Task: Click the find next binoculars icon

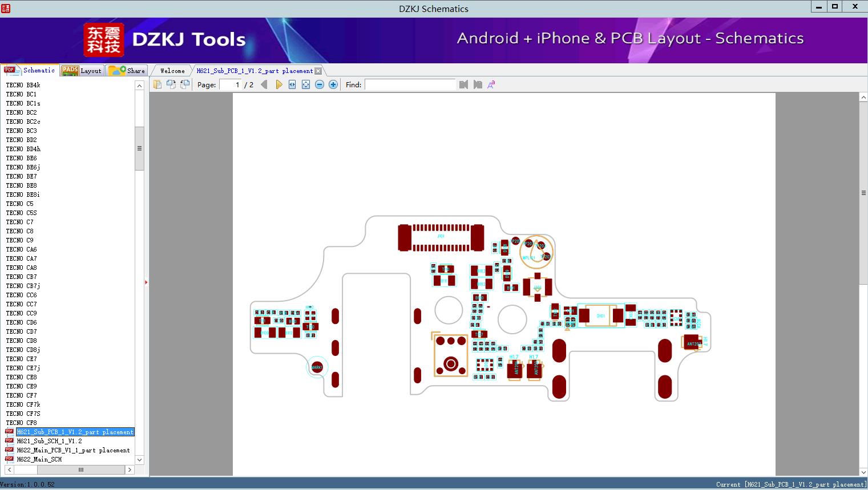Action: (x=478, y=84)
